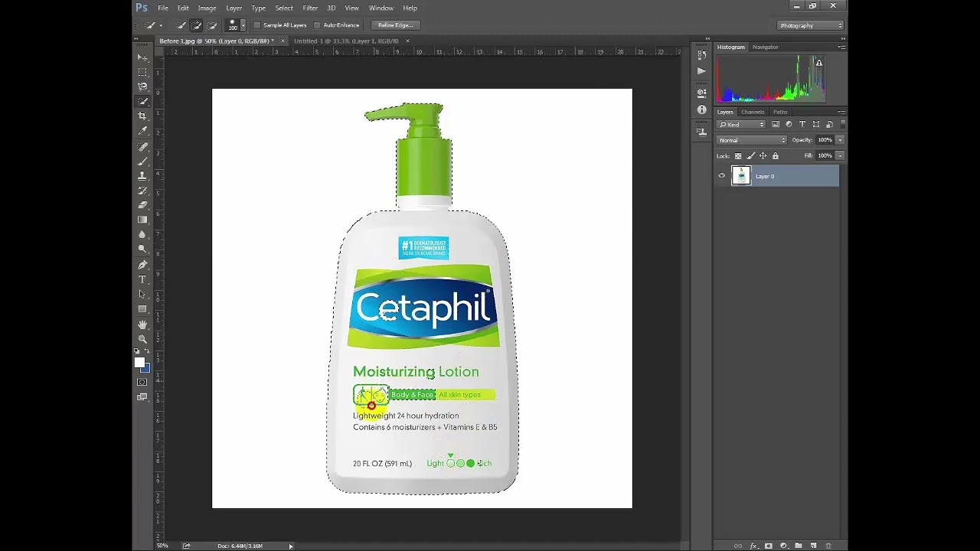Viewport: 980px width, 551px height.
Task: Click the histogram cache warning triangle
Action: 819,63
